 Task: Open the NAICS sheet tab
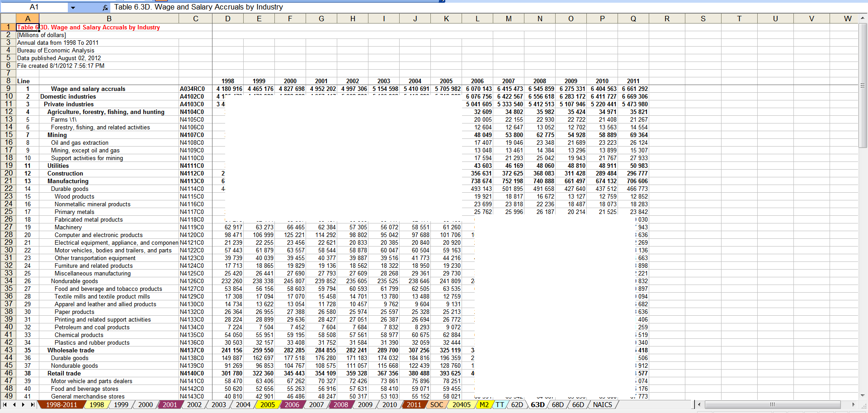602,405
